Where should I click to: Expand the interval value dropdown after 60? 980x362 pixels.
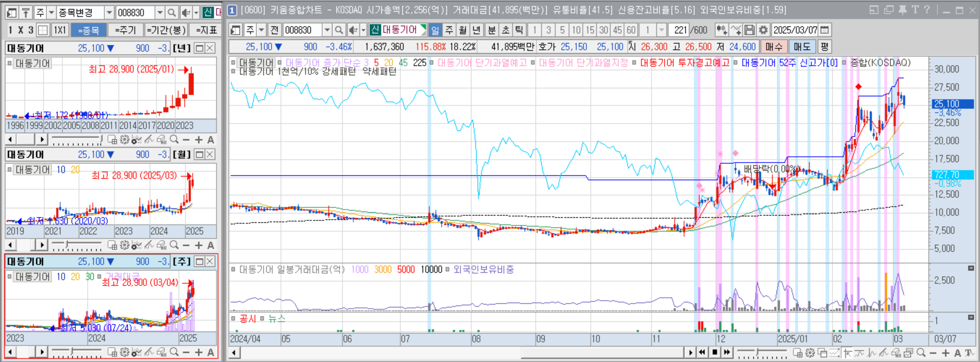(662, 30)
